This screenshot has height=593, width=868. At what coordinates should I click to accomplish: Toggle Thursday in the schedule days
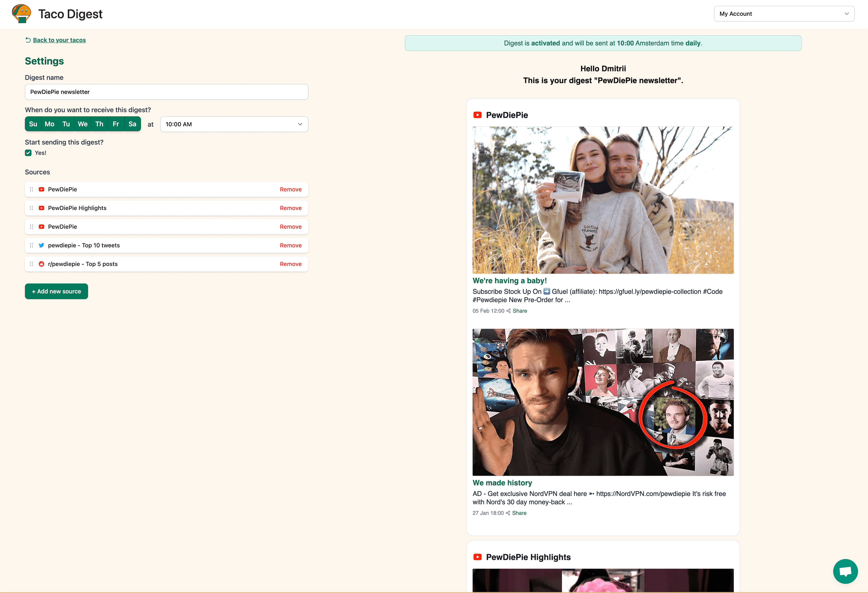coord(99,124)
